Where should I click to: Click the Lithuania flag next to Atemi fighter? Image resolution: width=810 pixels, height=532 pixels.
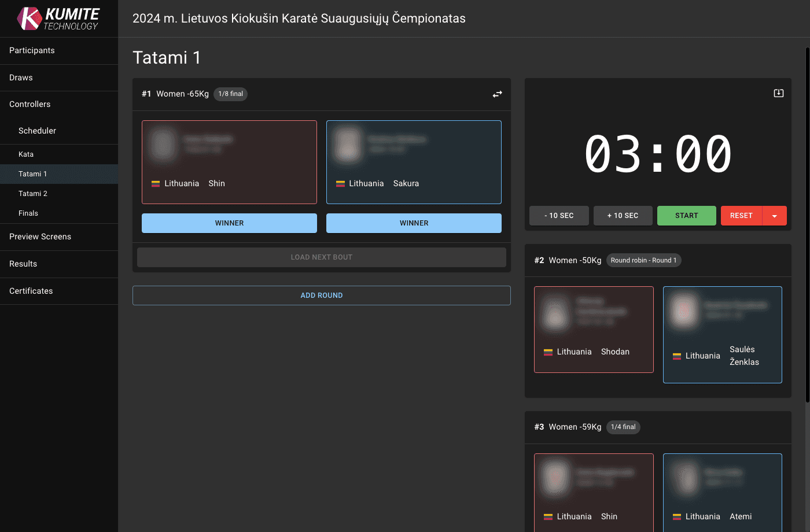pos(676,516)
